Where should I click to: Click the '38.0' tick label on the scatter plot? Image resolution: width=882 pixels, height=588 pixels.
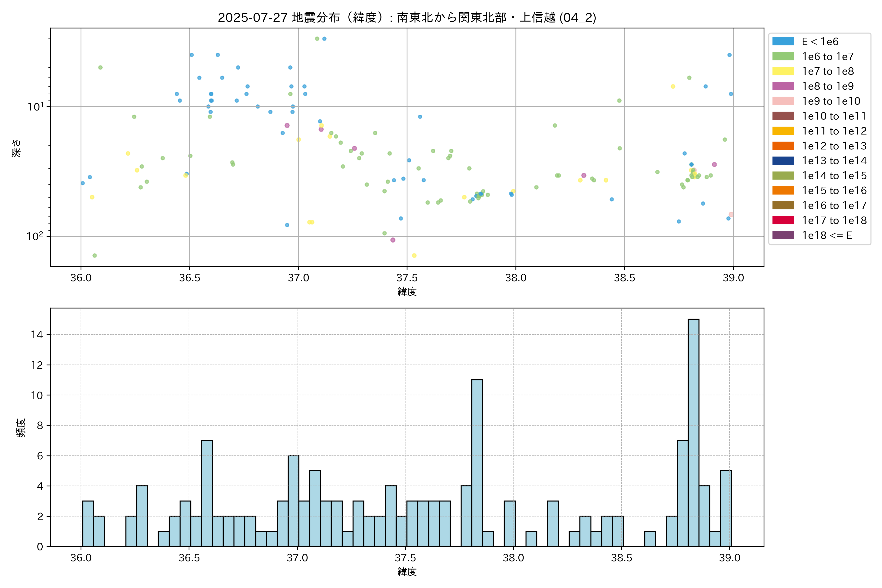pyautogui.click(x=516, y=278)
